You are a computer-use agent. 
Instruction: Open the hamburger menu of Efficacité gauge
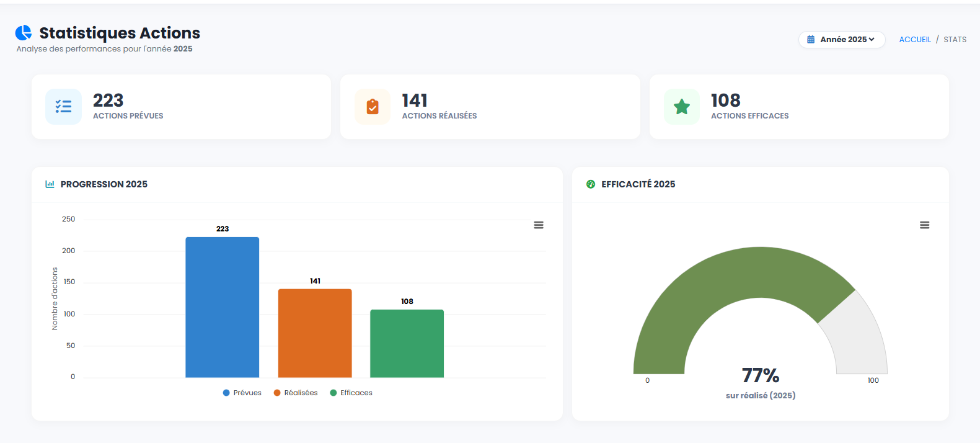tap(924, 225)
